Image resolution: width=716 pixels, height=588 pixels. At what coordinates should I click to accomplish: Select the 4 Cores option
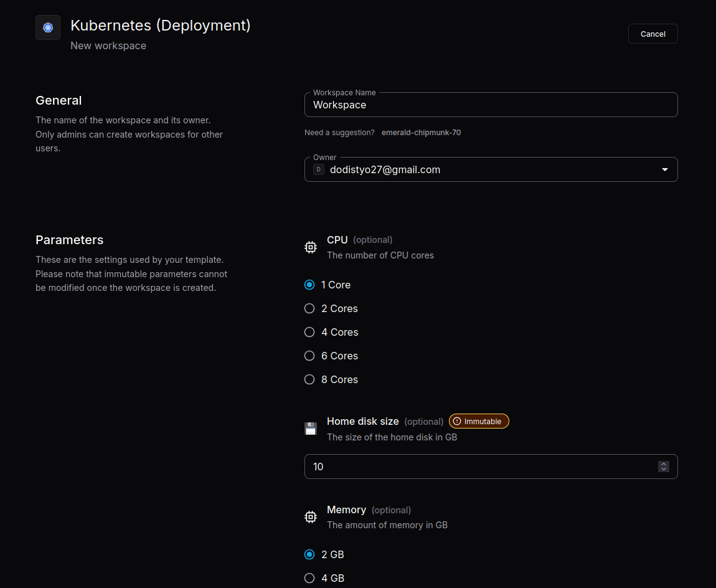point(309,332)
